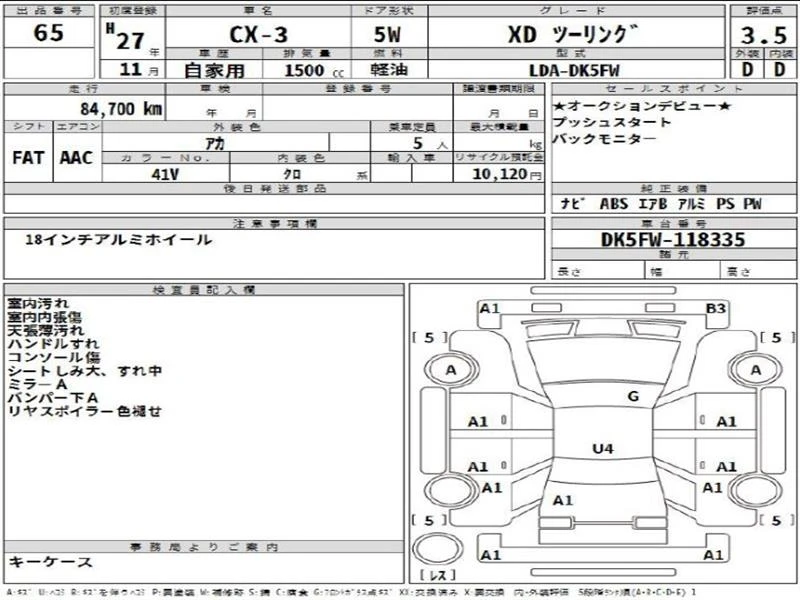This screenshot has width=800, height=600.
Task: Click the バックモニター sales point line
Action: click(x=604, y=139)
